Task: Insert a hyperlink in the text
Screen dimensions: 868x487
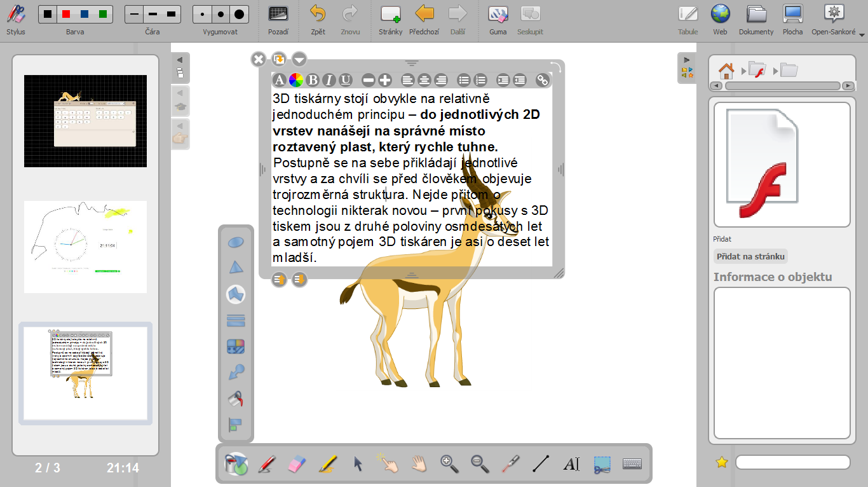Action: [543, 80]
